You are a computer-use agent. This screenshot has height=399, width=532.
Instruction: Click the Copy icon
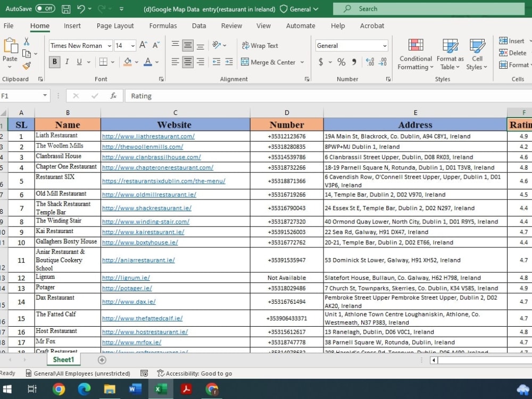pyautogui.click(x=26, y=54)
